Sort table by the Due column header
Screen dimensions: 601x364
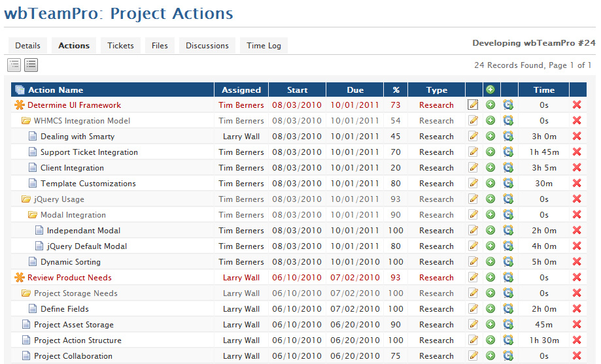pyautogui.click(x=355, y=90)
